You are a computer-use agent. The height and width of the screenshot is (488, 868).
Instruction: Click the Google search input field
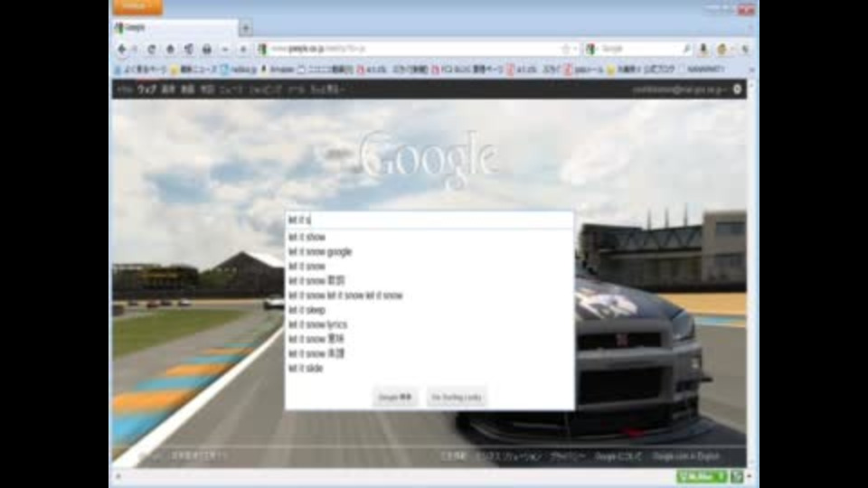click(x=429, y=221)
